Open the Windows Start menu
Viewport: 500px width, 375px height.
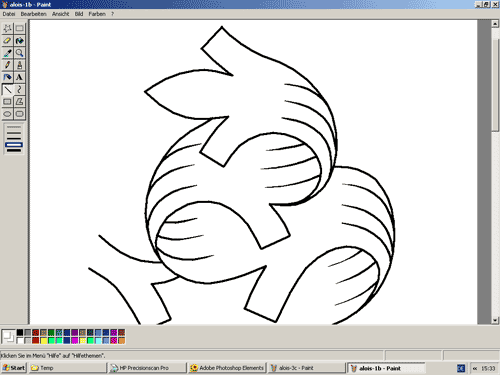(14, 368)
